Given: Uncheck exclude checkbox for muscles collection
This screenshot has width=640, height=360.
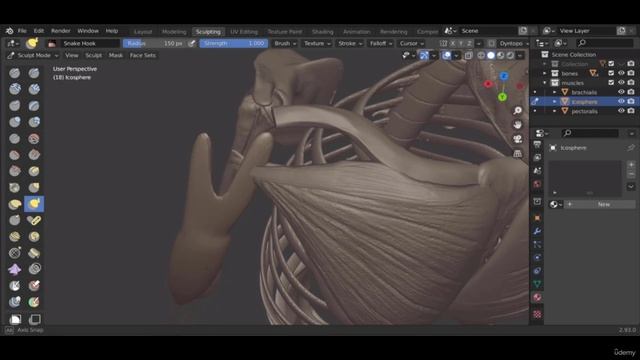Looking at the screenshot, I should pos(611,82).
